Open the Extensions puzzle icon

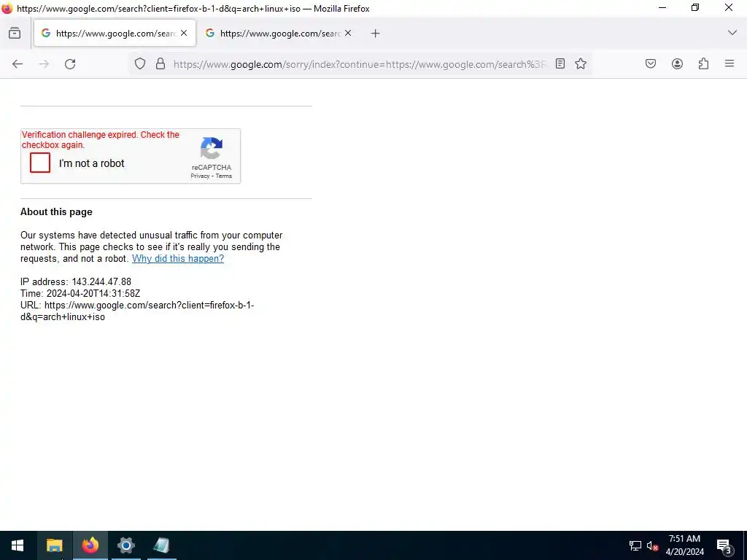[x=703, y=64]
